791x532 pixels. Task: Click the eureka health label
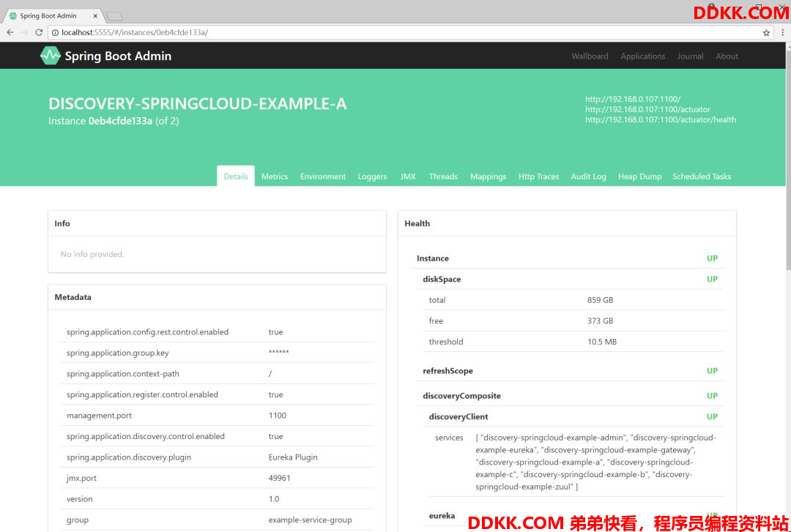pos(442,516)
